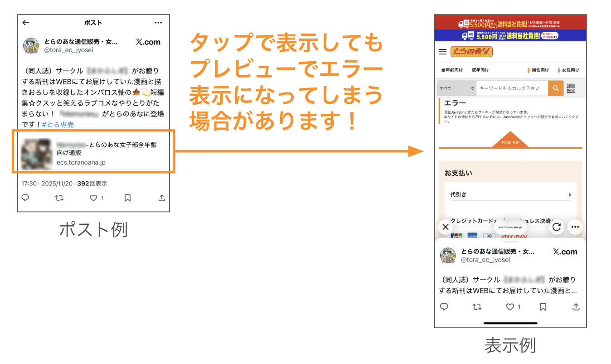Image resolution: width=611 pixels, height=364 pixels.
Task: Bookmark the left example post
Action: tap(128, 198)
